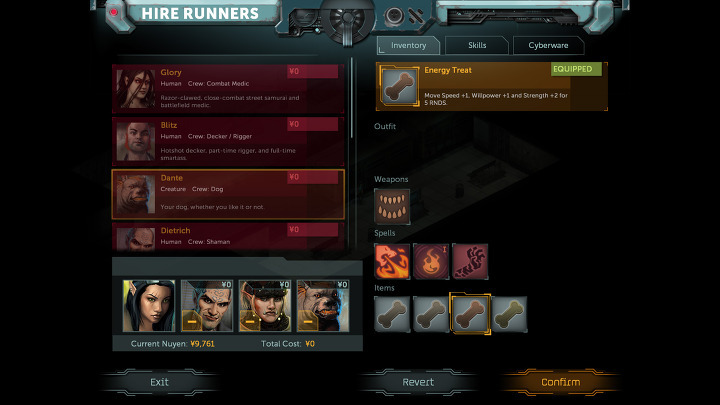
Task: Pick the second bone item slot
Action: click(431, 314)
